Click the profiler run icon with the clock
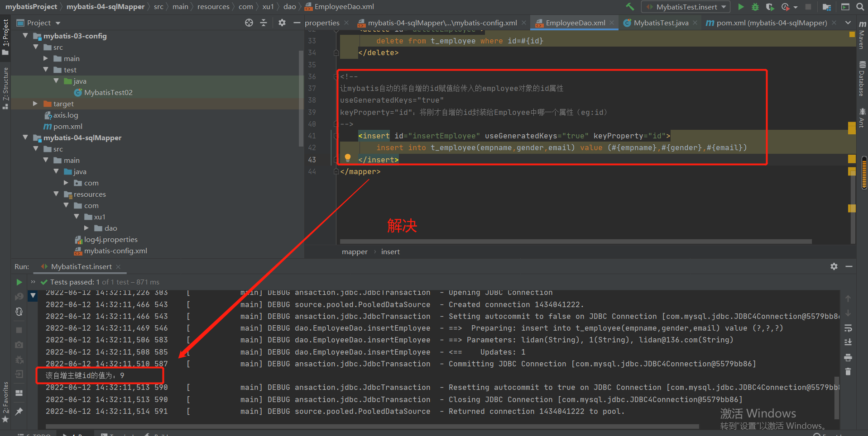This screenshot has width=868, height=436. tap(786, 7)
